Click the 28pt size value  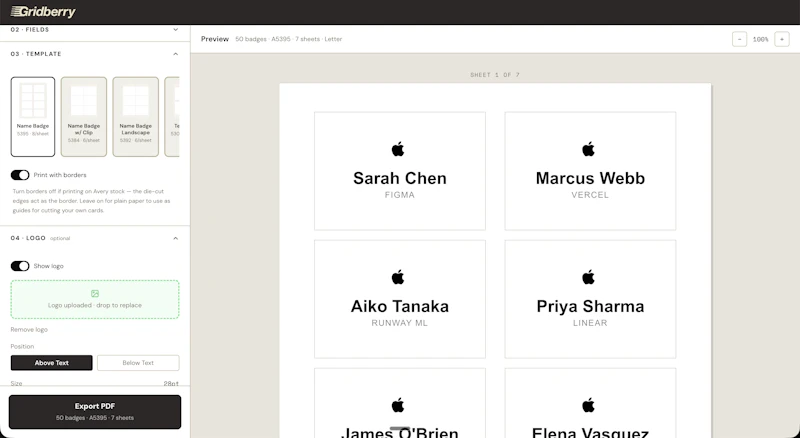pos(171,383)
